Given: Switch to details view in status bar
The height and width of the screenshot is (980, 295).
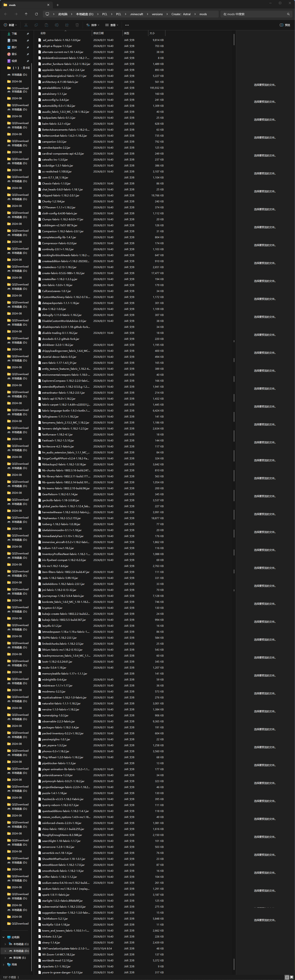Looking at the screenshot, I should tap(287, 977).
